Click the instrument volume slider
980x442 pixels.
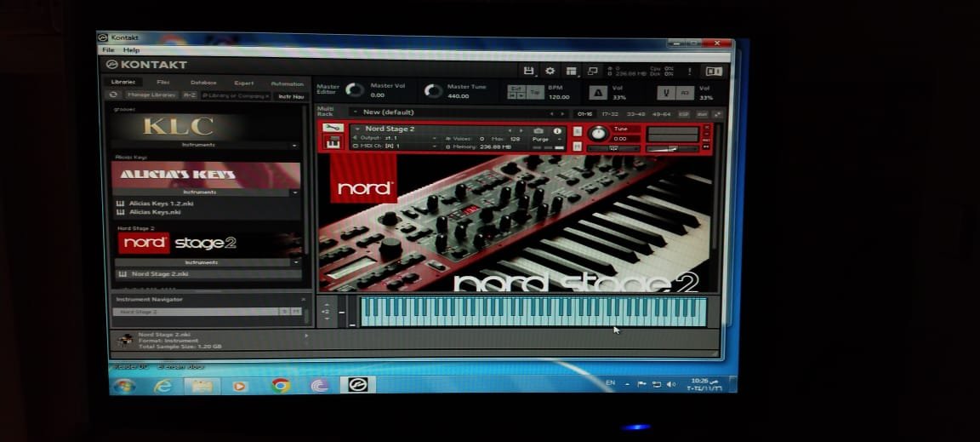(x=672, y=149)
